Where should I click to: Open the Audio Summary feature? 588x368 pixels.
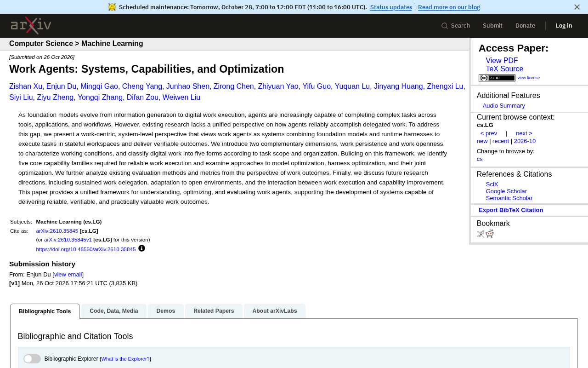(504, 106)
